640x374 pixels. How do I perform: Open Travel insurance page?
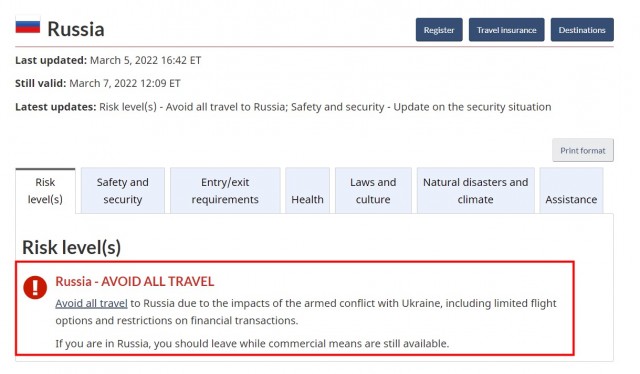(506, 30)
